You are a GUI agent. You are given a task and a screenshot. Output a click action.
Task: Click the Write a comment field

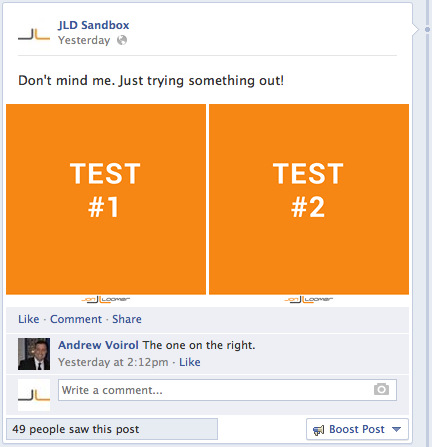pos(227,390)
